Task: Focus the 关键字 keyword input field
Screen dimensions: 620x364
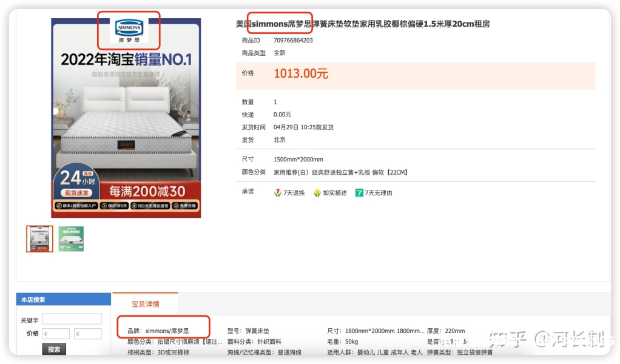Action: (x=72, y=319)
